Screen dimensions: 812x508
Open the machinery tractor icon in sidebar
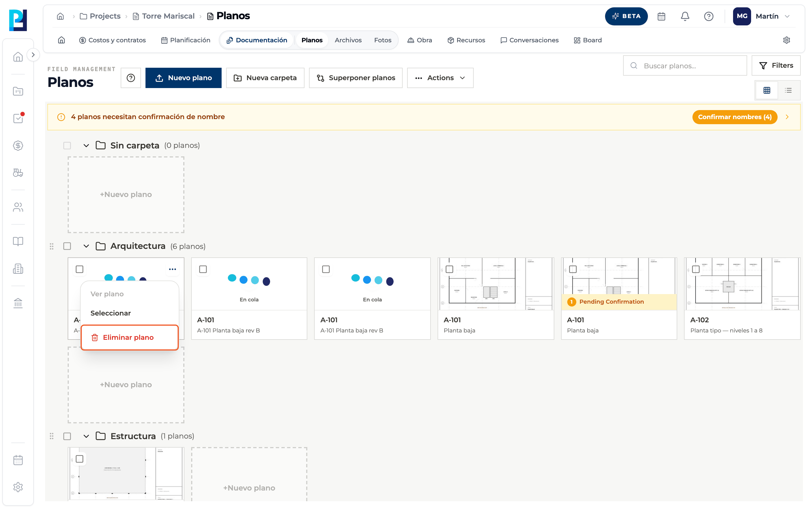18,173
